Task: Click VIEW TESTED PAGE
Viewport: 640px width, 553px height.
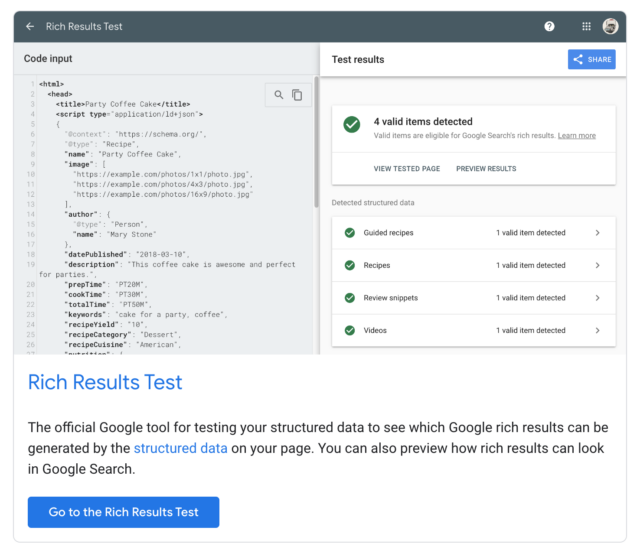Action: [x=407, y=169]
